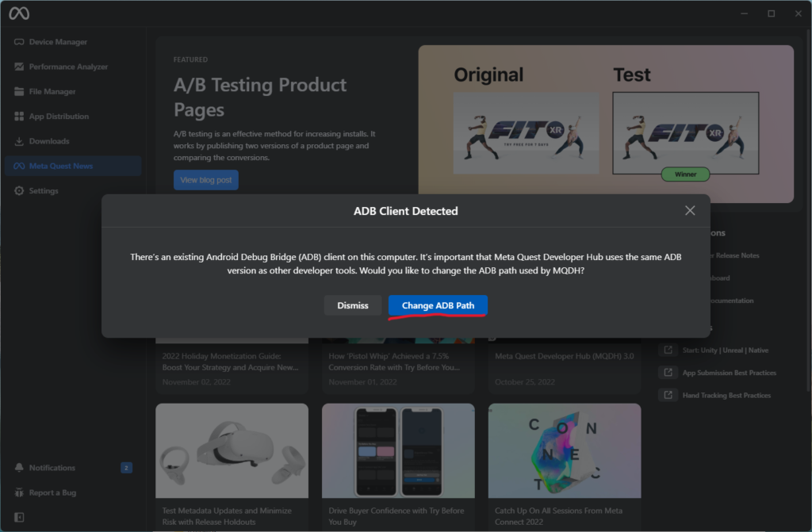The height and width of the screenshot is (532, 812).
Task: Open Test Metadata Updates article title
Action: [227, 516]
